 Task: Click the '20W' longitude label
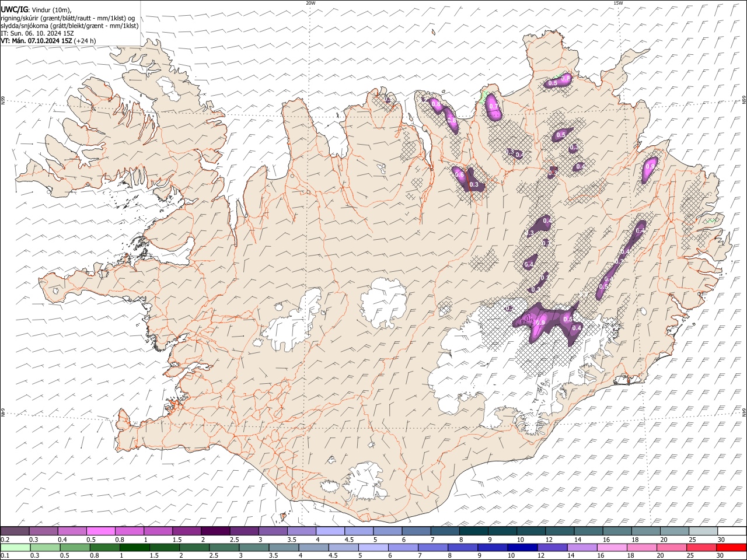click(310, 3)
